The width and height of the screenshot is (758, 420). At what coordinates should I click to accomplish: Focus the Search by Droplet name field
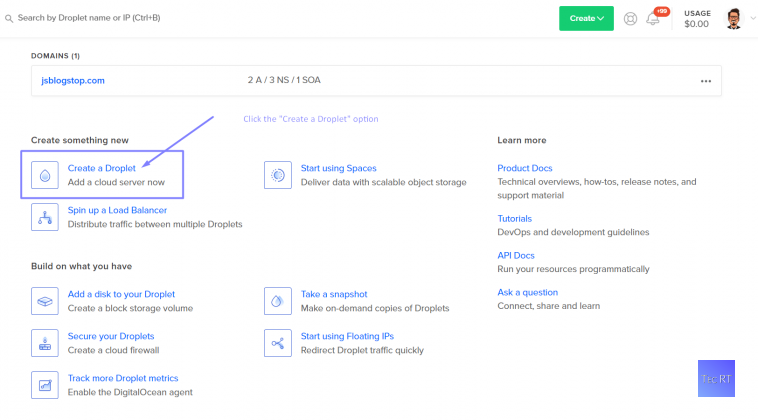coord(89,18)
